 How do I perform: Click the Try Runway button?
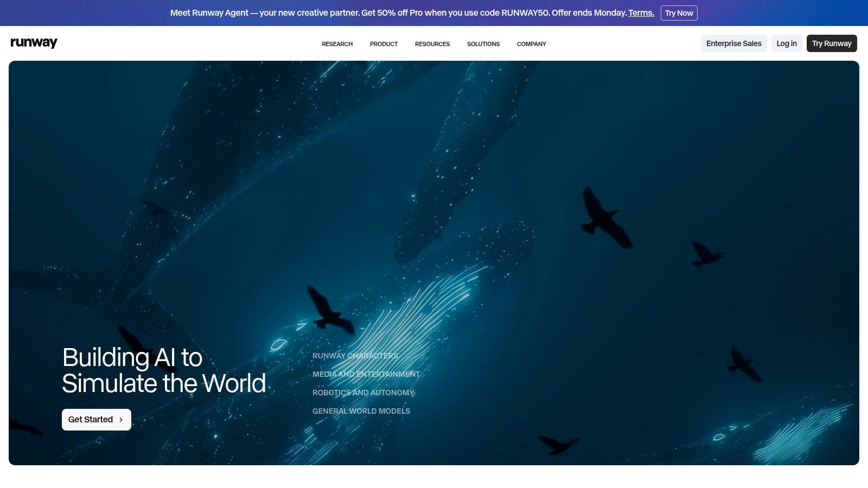click(x=832, y=43)
